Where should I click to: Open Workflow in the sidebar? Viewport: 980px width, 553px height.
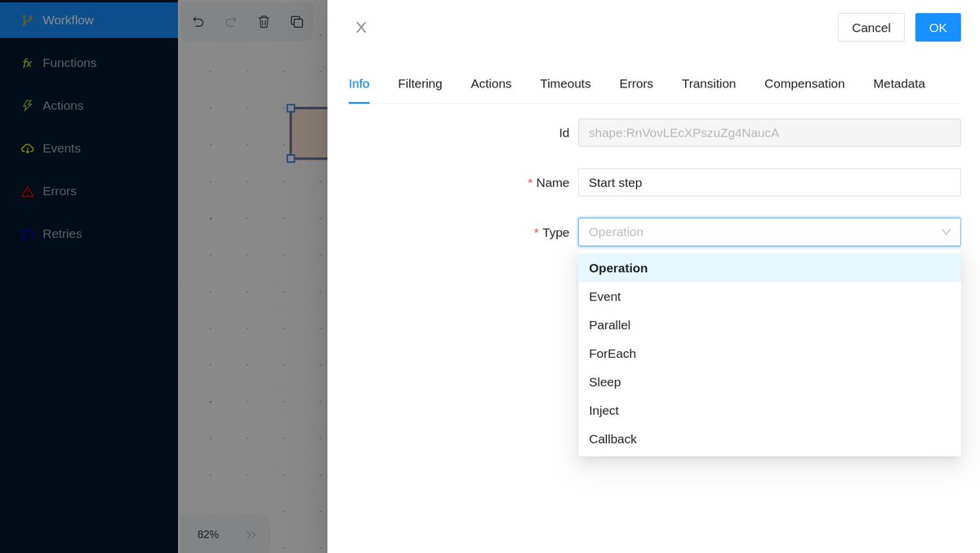pos(68,20)
